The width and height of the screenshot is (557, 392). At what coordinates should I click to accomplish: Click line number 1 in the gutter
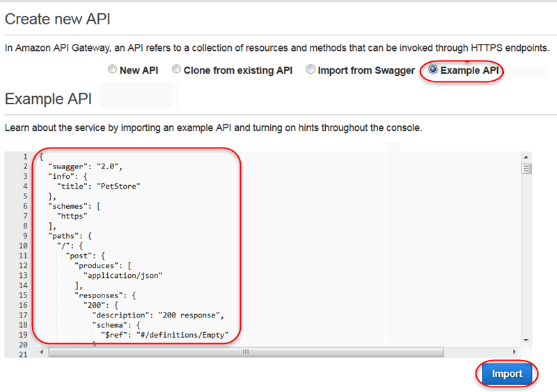[x=25, y=157]
